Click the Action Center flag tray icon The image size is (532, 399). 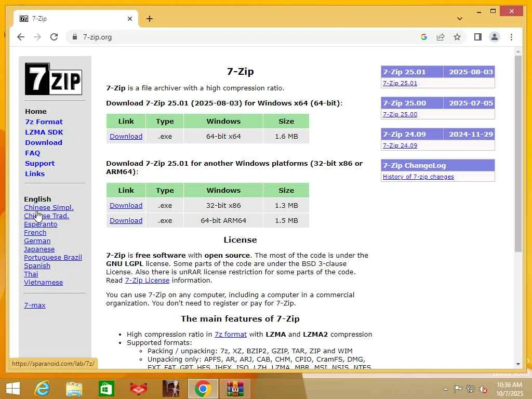(458, 389)
